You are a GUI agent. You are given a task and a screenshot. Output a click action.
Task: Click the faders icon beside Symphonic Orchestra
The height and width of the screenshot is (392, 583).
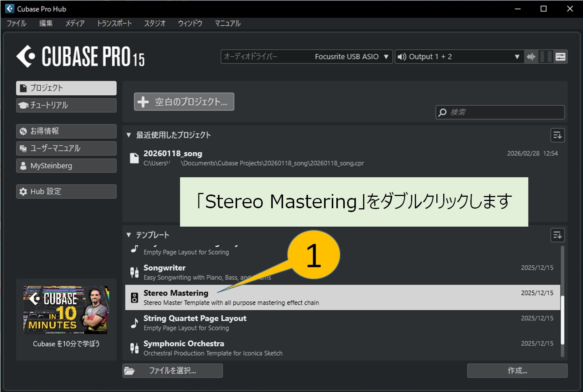point(134,348)
